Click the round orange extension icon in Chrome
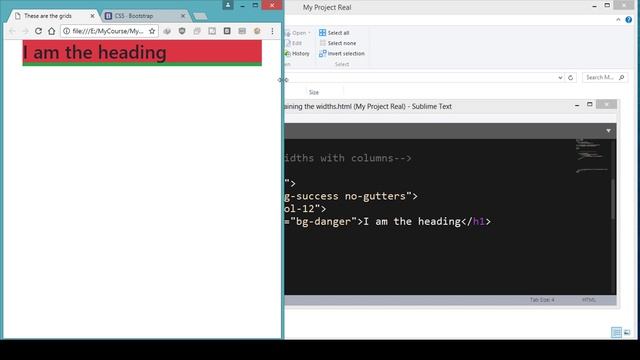The width and height of the screenshot is (640, 360). point(257,31)
